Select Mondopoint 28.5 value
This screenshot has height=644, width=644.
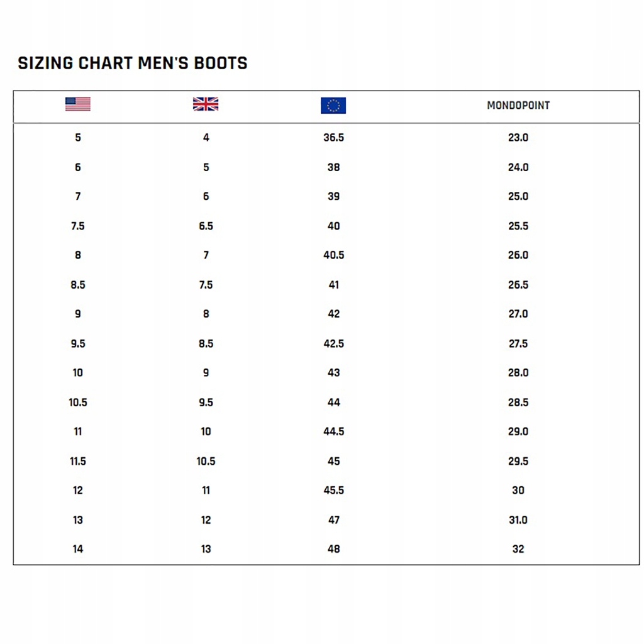point(518,402)
